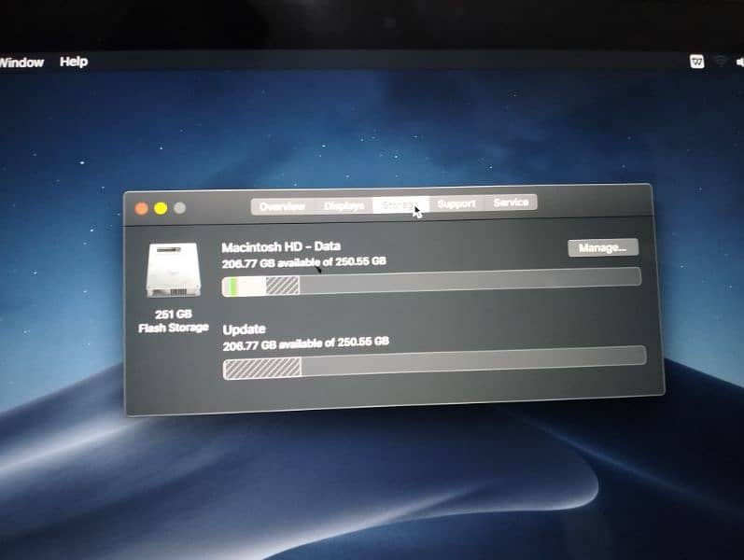Switch to the Displays tab
This screenshot has width=744, height=560.
344,205
